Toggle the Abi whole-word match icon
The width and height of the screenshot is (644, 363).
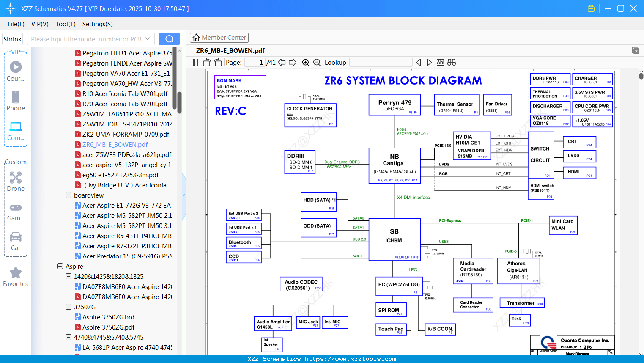[x=440, y=63]
